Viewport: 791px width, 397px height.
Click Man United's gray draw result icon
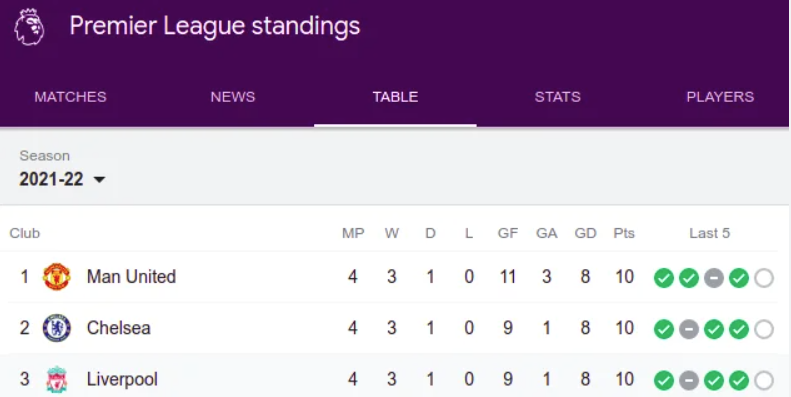[714, 278]
